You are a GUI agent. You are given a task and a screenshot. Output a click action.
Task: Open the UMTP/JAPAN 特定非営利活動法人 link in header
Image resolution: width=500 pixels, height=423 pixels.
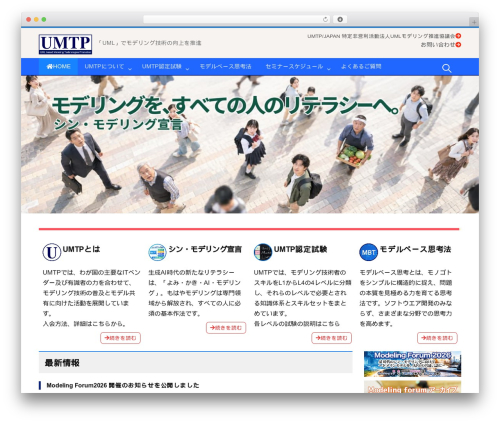pyautogui.click(x=381, y=36)
